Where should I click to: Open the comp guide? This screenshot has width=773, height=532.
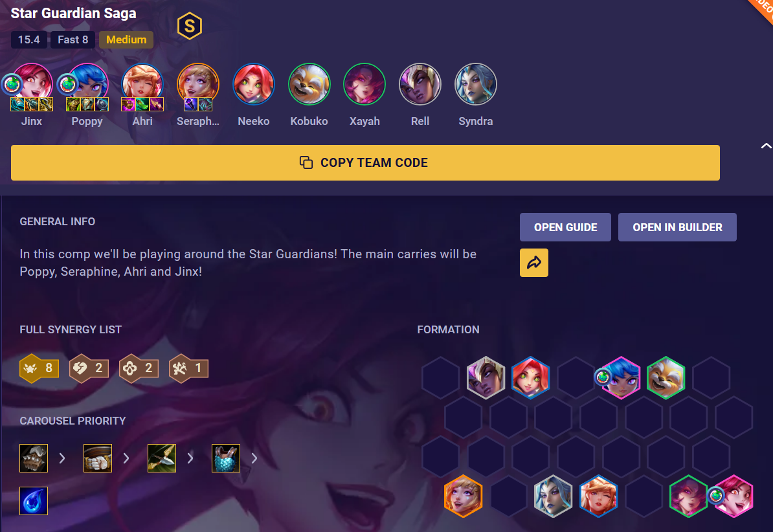(565, 227)
